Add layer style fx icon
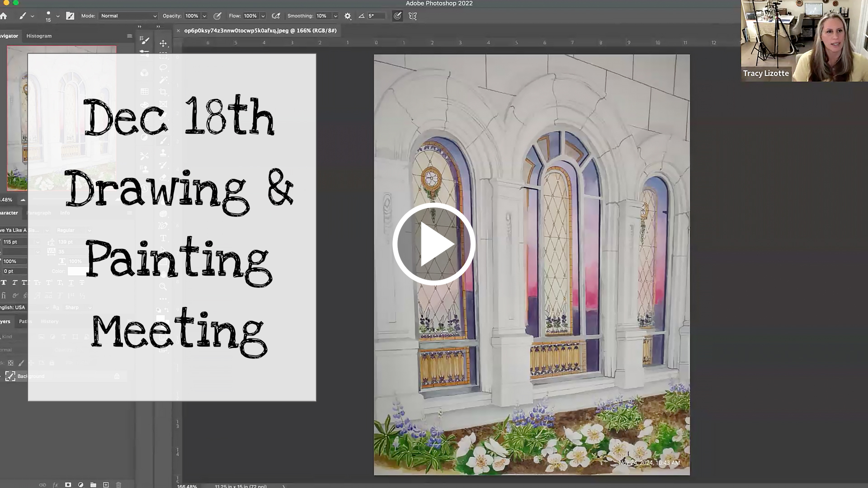The image size is (868, 488). 55,485
